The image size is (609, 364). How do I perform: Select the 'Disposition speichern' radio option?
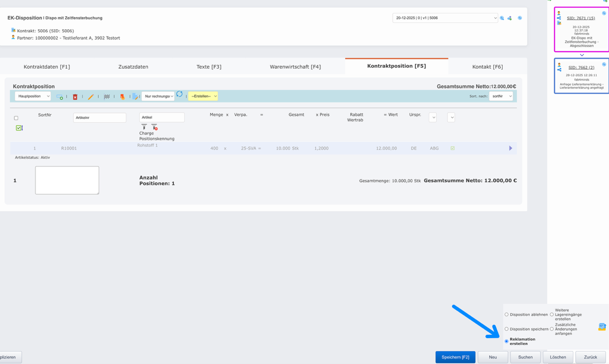[x=506, y=329]
